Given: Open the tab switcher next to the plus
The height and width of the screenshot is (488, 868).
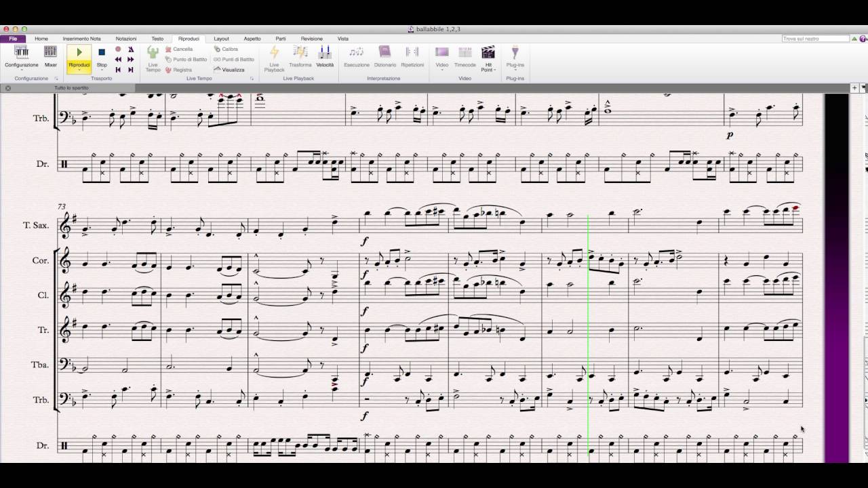Looking at the screenshot, I should tap(863, 87).
